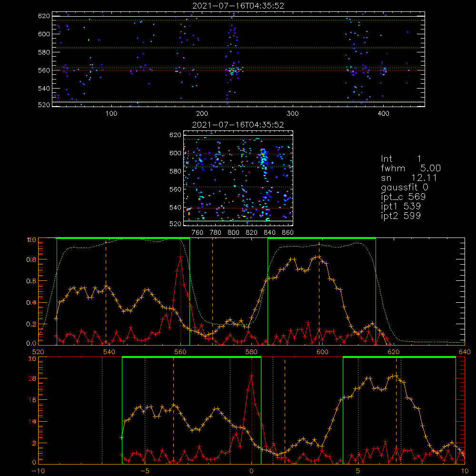This screenshot has width=476, height=476.
Task: Click x-axis label 5 of the bottom profile plot
Action: click(x=358, y=471)
